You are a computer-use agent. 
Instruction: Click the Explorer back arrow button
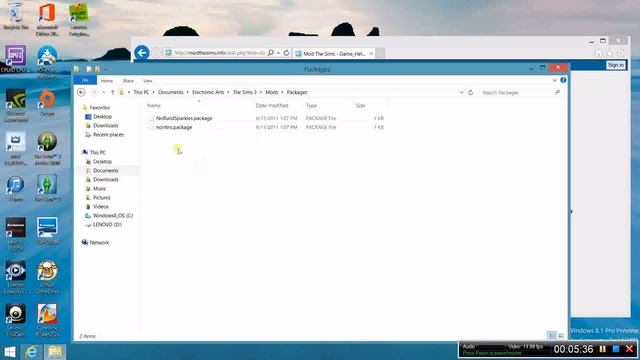point(81,93)
